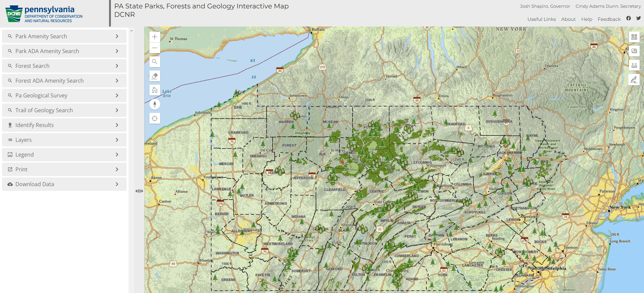Click Philadelphia label on map

[553, 268]
